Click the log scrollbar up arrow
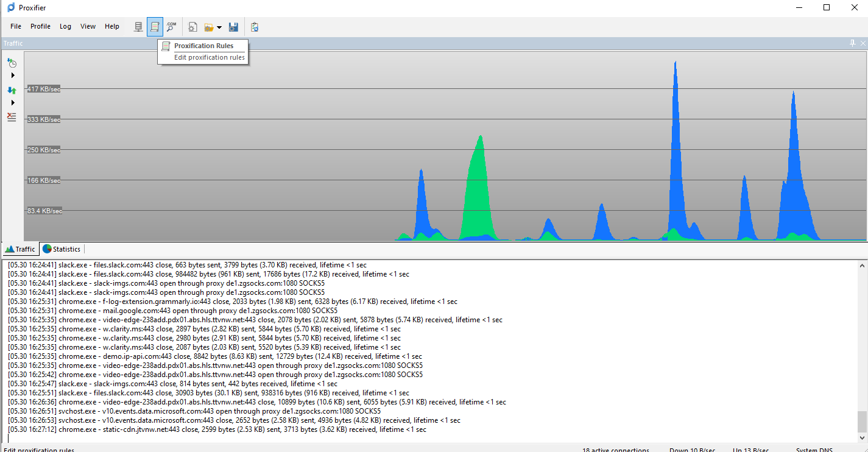The width and height of the screenshot is (868, 452). coord(862,266)
